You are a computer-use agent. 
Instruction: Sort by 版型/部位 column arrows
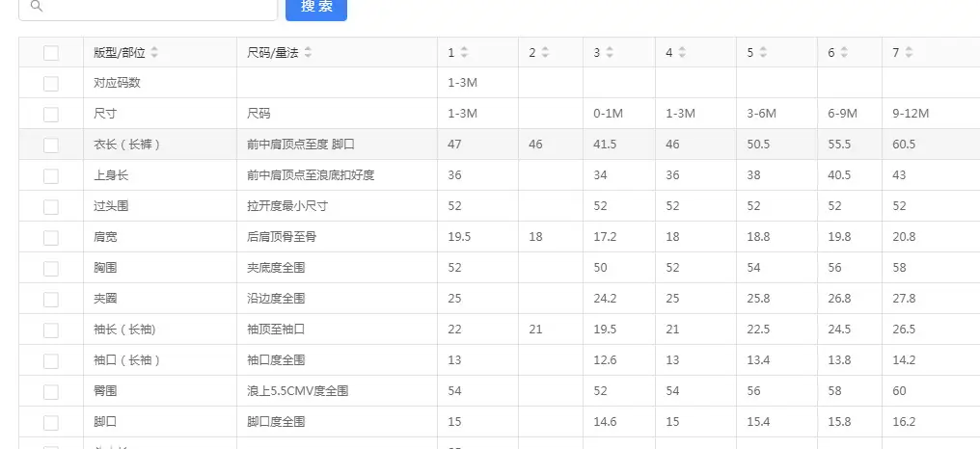(154, 53)
